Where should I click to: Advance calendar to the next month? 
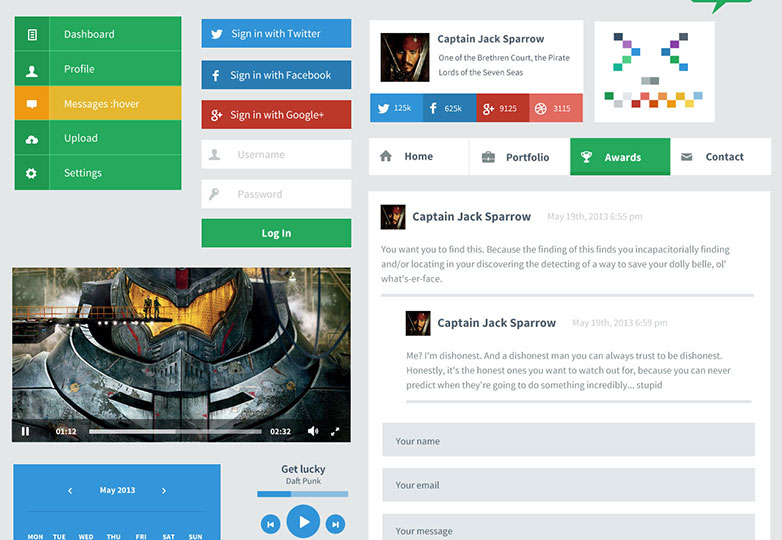click(164, 491)
